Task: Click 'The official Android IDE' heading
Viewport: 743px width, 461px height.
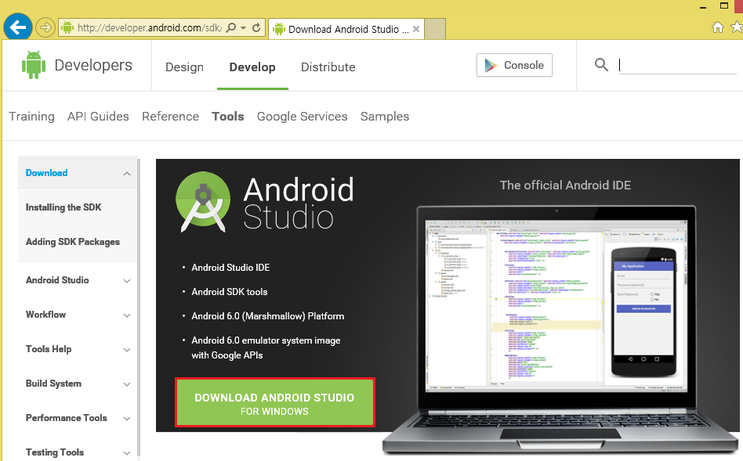Action: [565, 185]
